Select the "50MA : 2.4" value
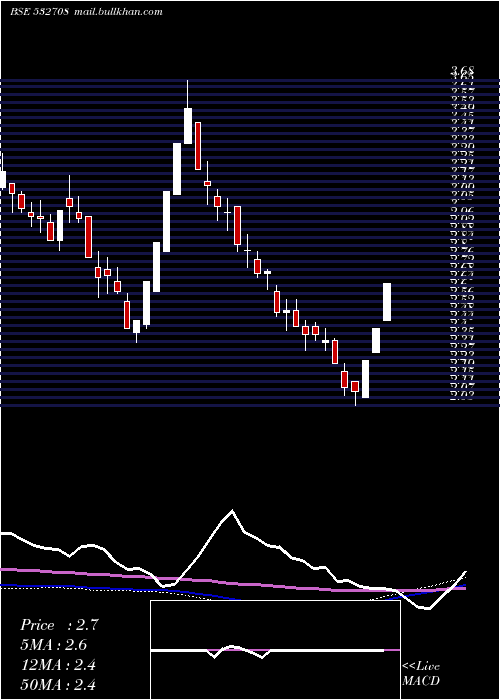 tap(58, 684)
